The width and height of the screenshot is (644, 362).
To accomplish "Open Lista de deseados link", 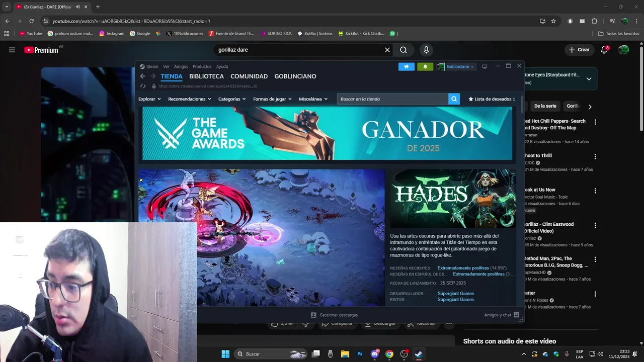I will 492,99.
